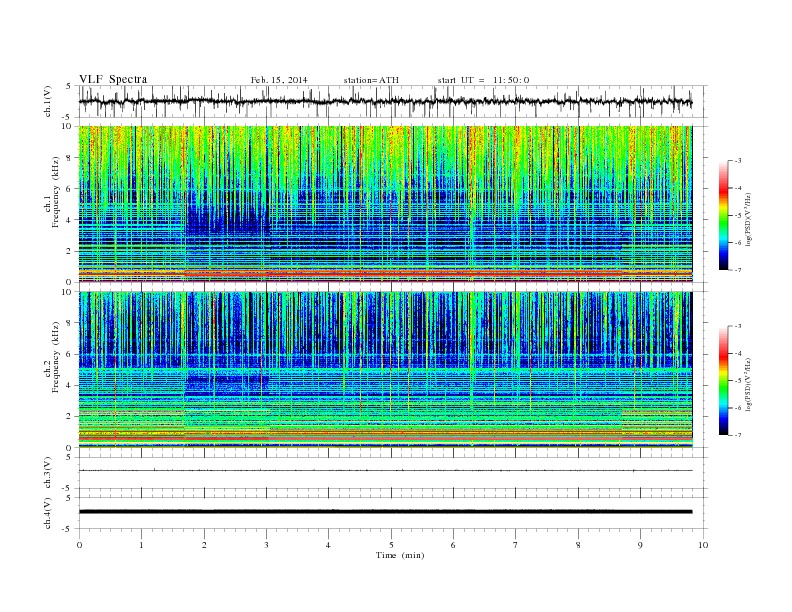Click the "ch.4(V)" axis label
This screenshot has height=612, width=792.
[48, 513]
